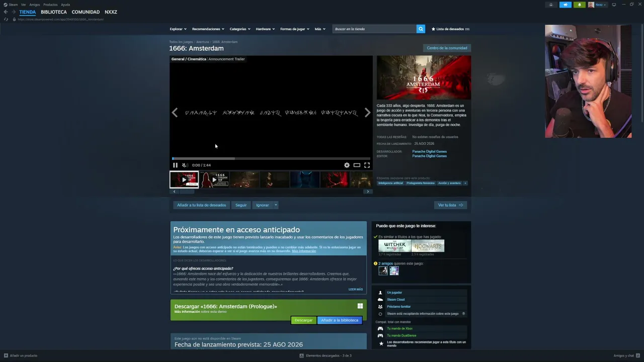
Task: Open the Productos menu
Action: point(50,5)
